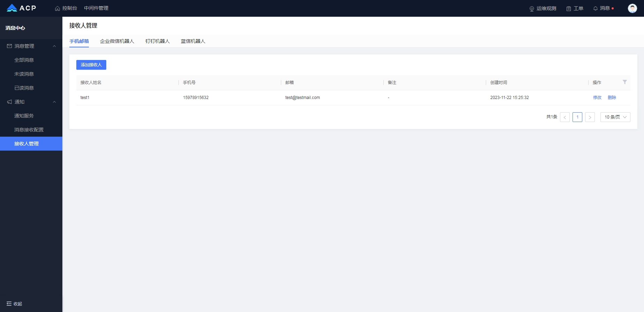Open the 10 条/页 page size dropdown
Image resolution: width=644 pixels, height=312 pixels.
point(615,117)
